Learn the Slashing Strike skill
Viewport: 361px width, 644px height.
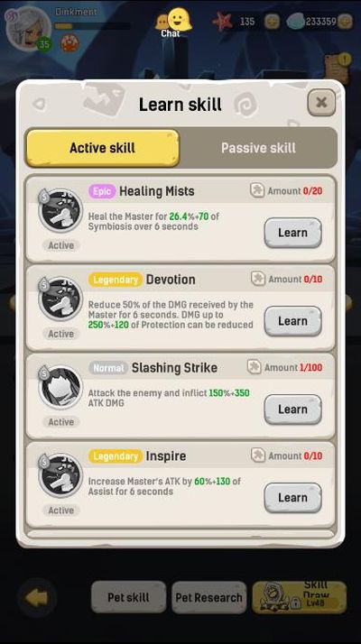point(292,409)
